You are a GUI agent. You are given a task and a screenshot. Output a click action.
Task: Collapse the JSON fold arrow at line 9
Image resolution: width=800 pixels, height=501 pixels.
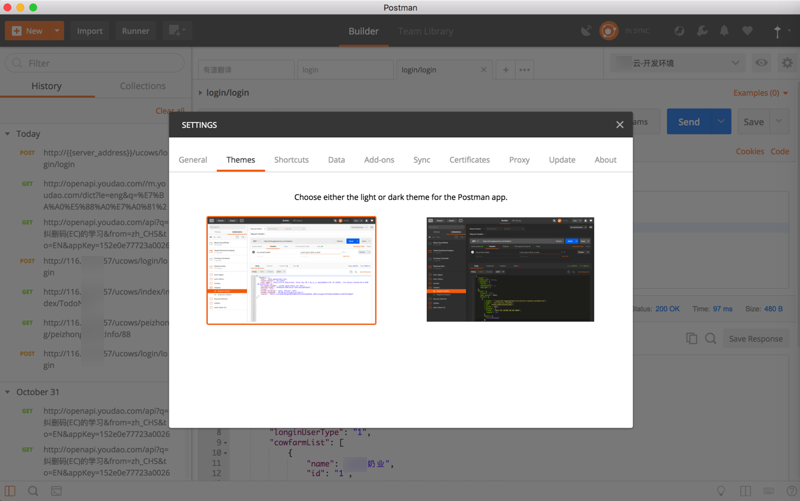[226, 442]
